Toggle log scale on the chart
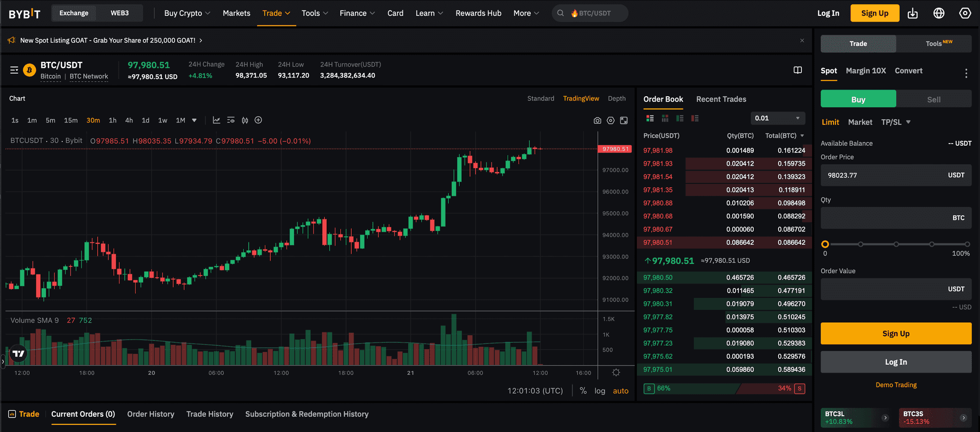The width and height of the screenshot is (980, 432). pyautogui.click(x=600, y=391)
